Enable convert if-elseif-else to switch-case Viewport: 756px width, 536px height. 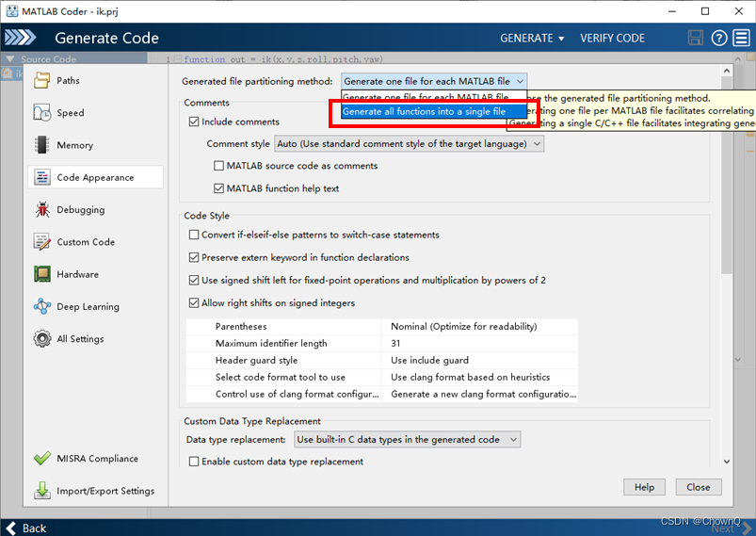(x=194, y=235)
